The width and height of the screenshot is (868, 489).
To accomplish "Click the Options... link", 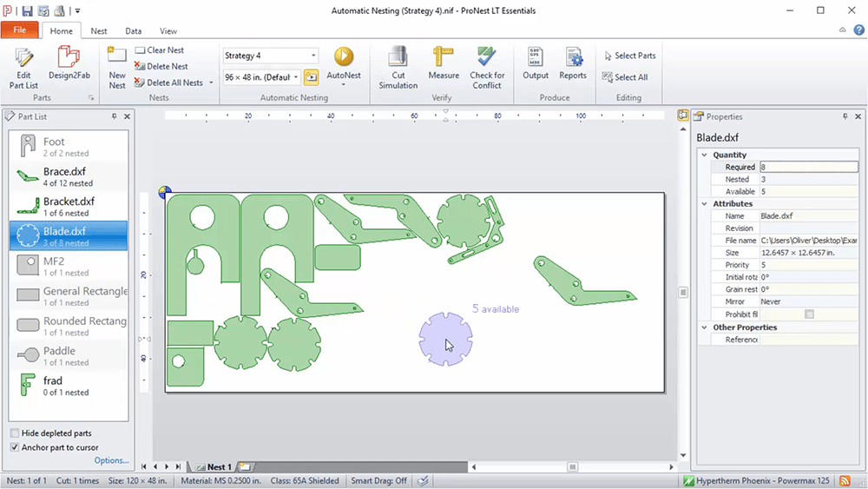I will coord(111,460).
